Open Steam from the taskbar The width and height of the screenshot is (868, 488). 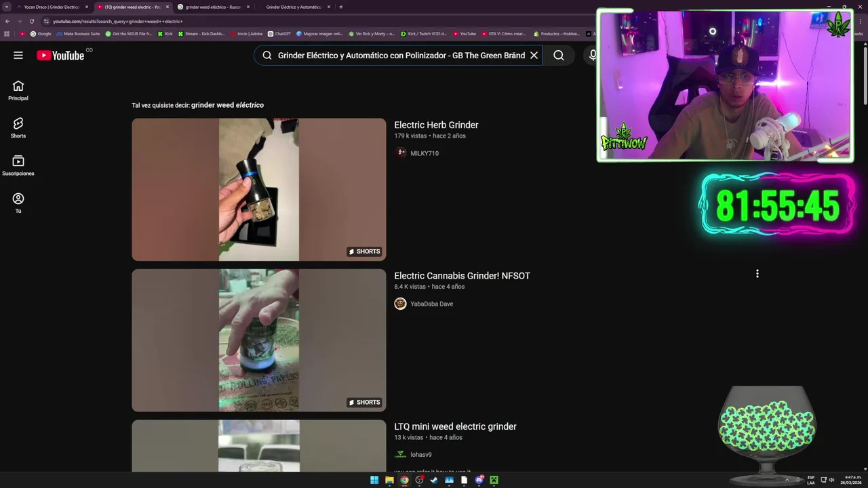434,480
